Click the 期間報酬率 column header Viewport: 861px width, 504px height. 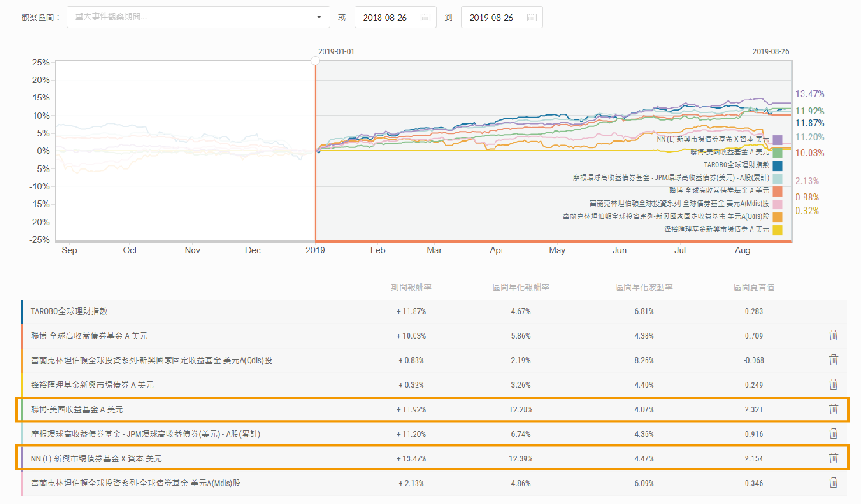(411, 287)
